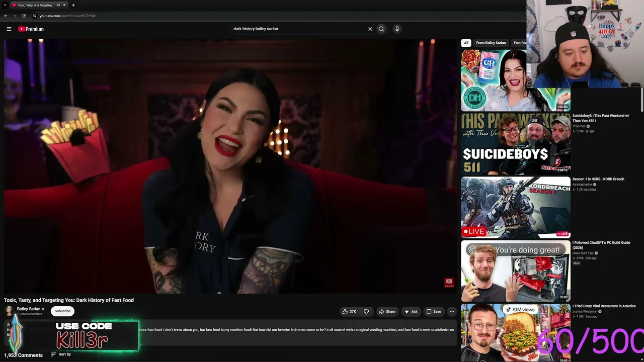The width and height of the screenshot is (644, 362).
Task: Like the video with thumbs up
Action: click(349, 312)
